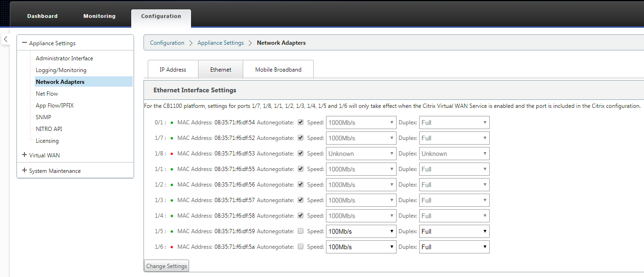Click the Ethernet Interface Settings heading

coord(195,90)
